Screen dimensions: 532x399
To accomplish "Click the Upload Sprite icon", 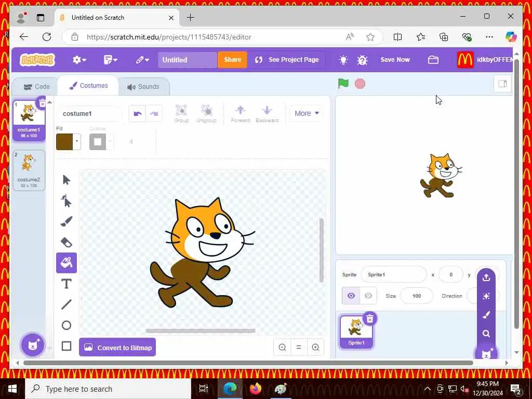I will 486,277.
